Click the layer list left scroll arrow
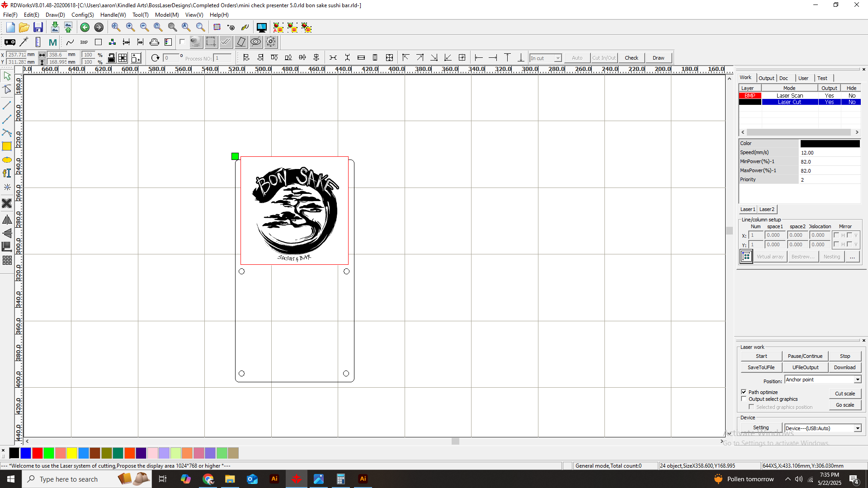Viewport: 868px width, 488px height. coord(743,132)
